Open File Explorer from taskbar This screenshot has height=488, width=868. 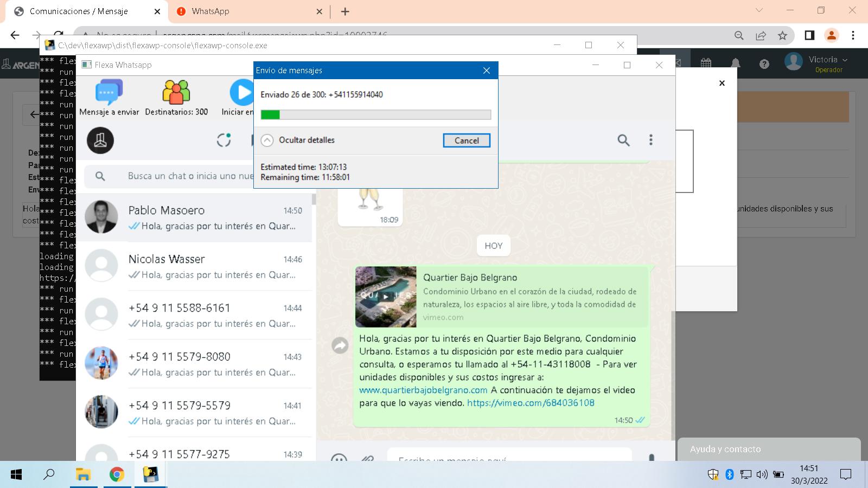coord(83,475)
